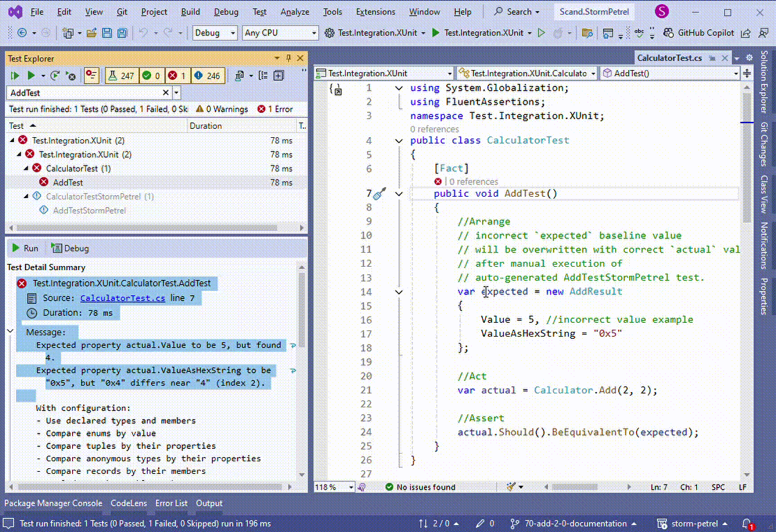Expand all tests using the plus-box icon
This screenshot has height=532, width=776.
pos(279,76)
